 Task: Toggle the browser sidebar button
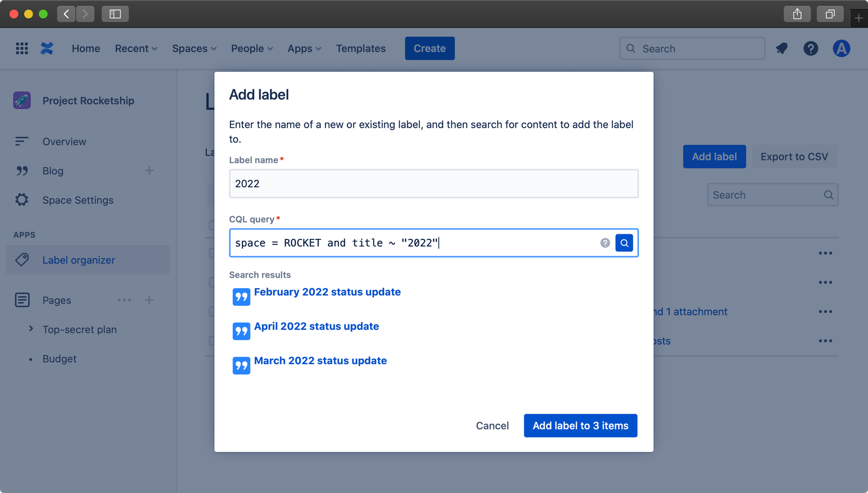(115, 14)
